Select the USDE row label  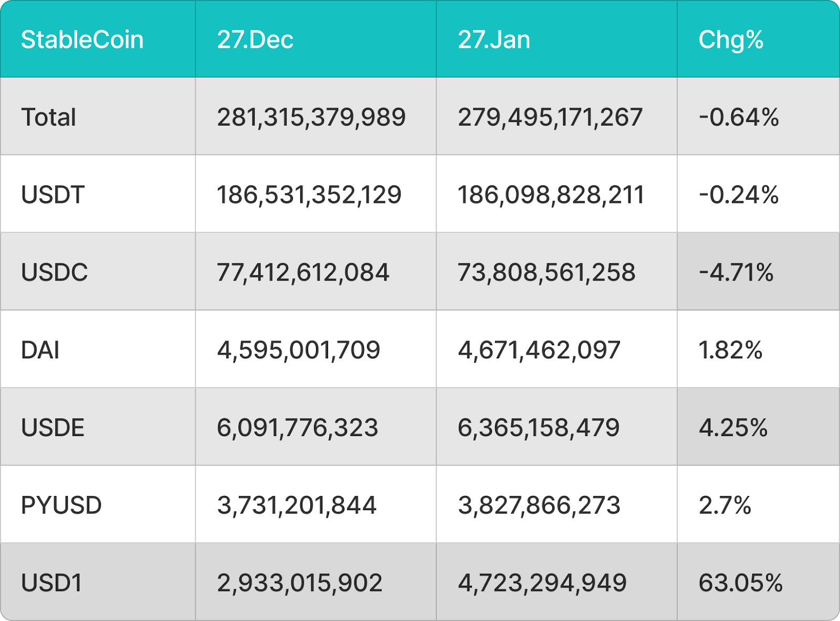point(52,428)
